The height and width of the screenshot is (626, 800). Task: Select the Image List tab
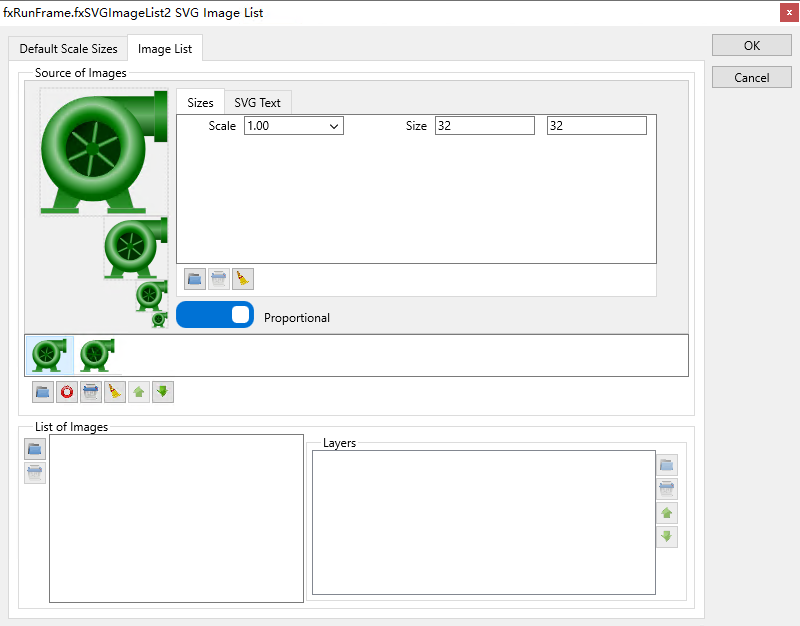(x=165, y=48)
